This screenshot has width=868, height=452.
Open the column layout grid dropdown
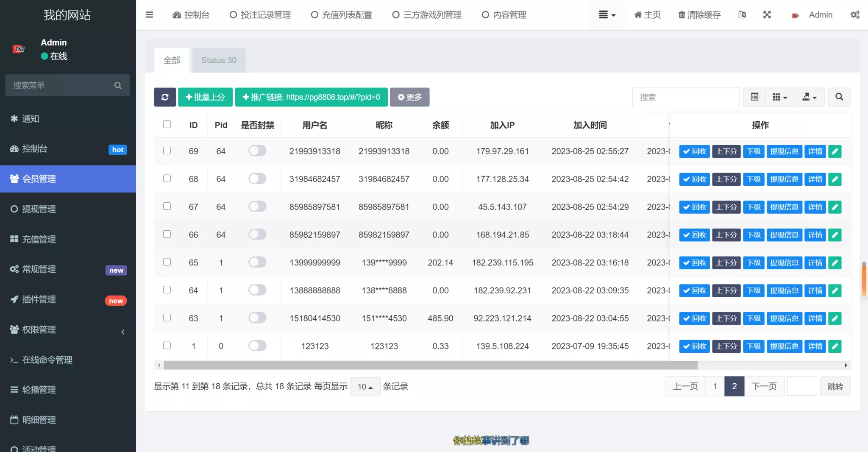coord(780,97)
